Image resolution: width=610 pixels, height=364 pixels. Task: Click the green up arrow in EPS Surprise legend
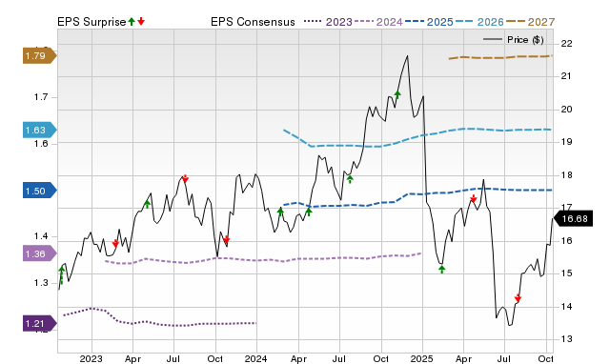point(132,22)
